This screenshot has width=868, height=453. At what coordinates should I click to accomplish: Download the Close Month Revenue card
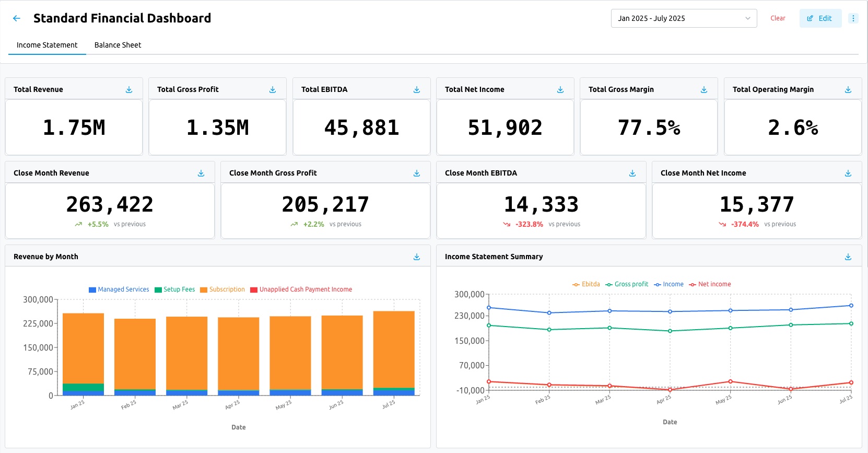(201, 173)
